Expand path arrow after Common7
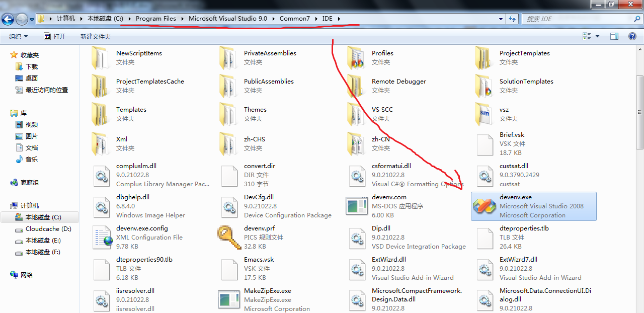The height and width of the screenshot is (313, 644). 316,19
